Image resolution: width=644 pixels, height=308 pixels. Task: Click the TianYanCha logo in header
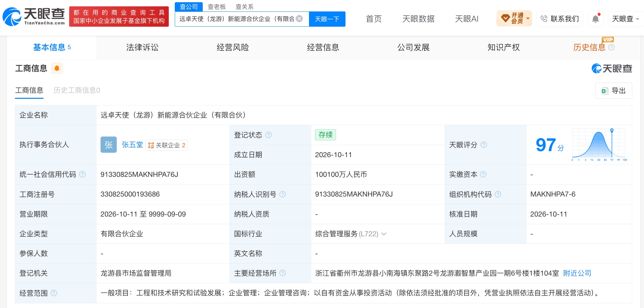point(34,17)
